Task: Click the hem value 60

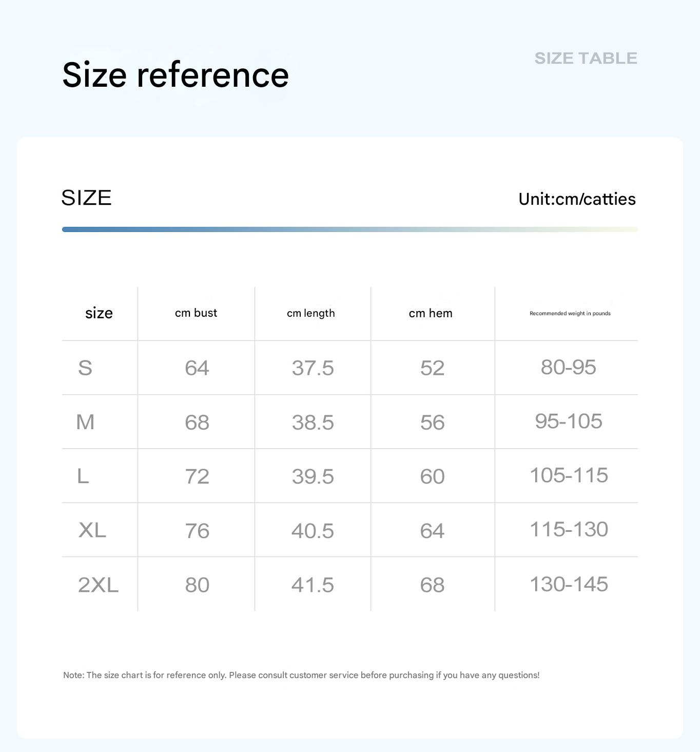Action: 432,476
